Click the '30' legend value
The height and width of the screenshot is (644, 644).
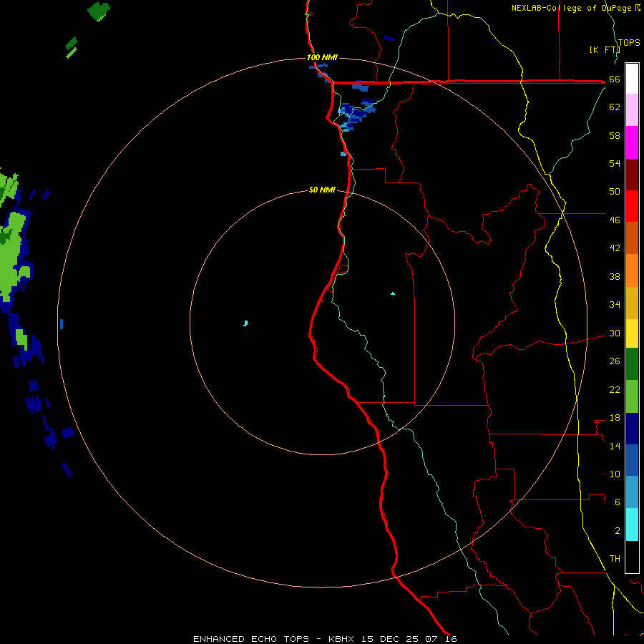tap(615, 333)
